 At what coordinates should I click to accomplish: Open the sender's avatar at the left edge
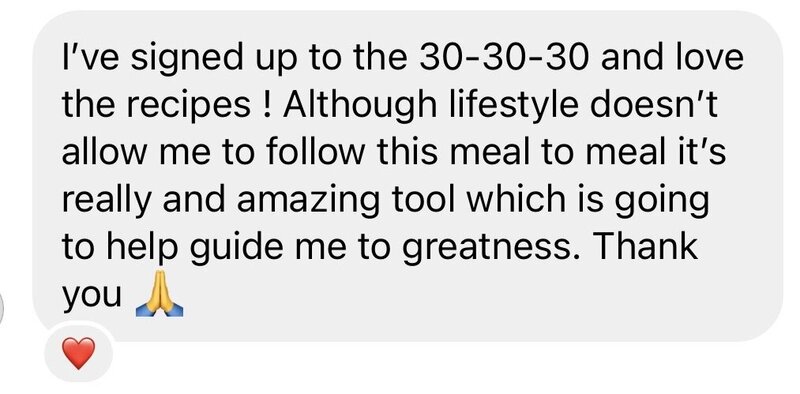point(2,308)
